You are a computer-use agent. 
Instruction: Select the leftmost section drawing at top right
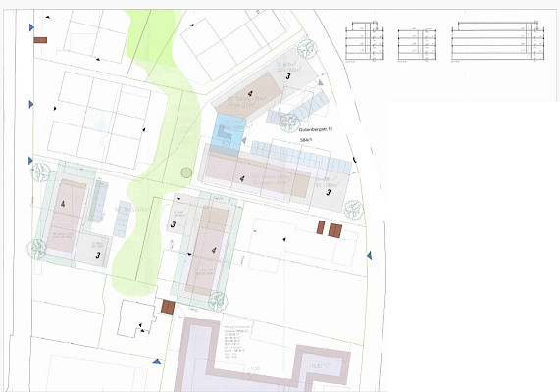coord(365,41)
